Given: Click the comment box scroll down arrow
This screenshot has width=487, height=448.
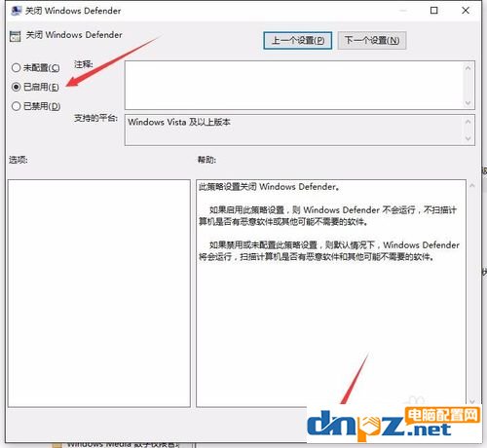Looking at the screenshot, I should tap(468, 103).
